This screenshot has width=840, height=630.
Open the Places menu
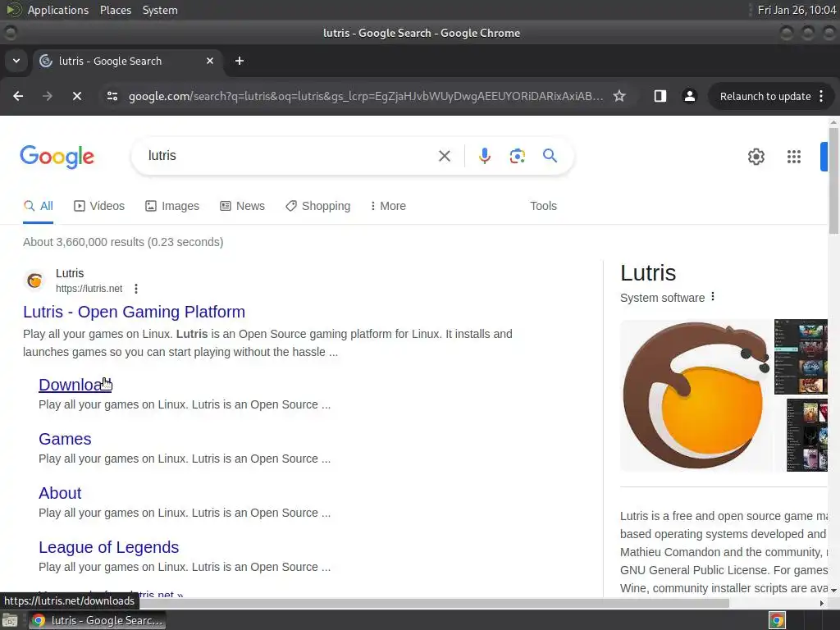pos(116,10)
